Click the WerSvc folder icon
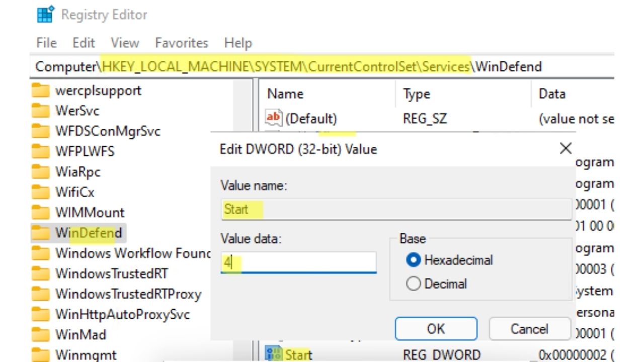The image size is (644, 362). pyautogui.click(x=40, y=111)
